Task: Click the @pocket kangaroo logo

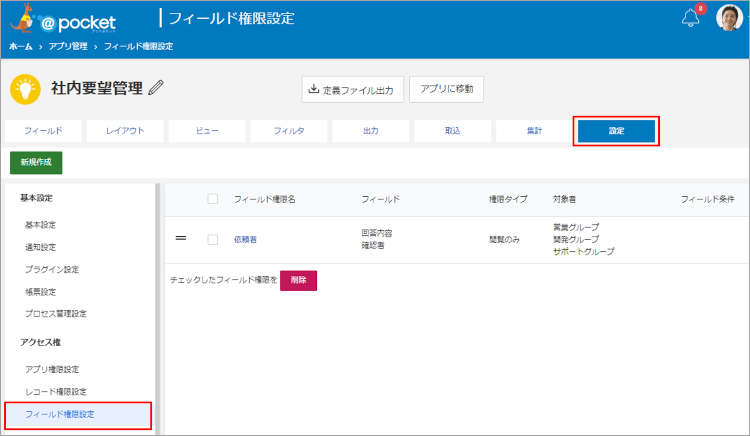Action: click(63, 19)
